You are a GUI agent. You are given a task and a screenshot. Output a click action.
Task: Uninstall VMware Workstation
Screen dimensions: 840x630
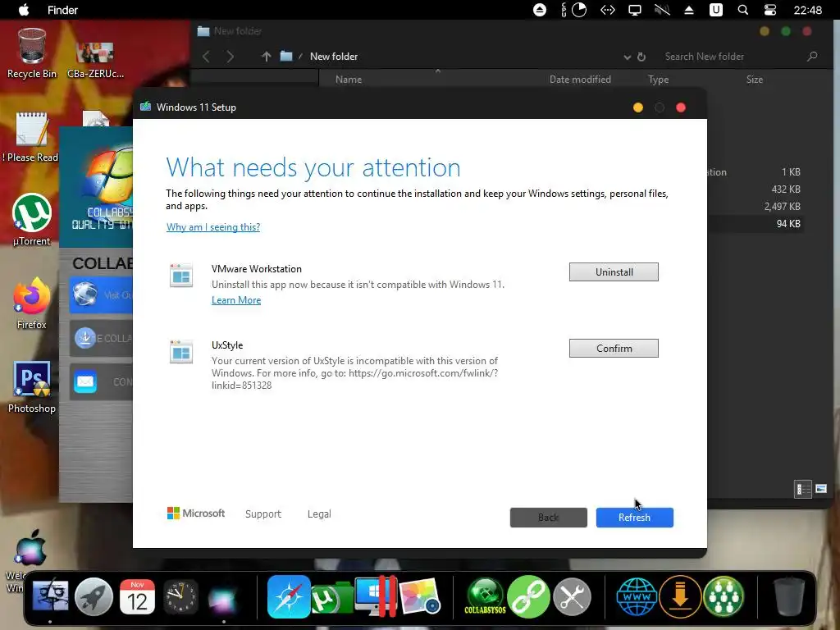[x=614, y=272]
